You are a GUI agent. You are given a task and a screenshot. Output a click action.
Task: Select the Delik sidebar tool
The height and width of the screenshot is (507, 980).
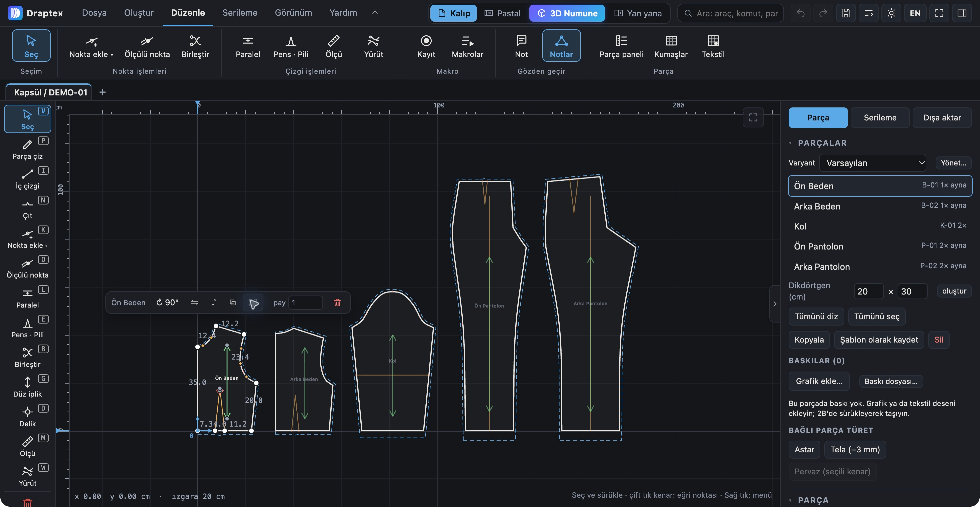pos(27,416)
